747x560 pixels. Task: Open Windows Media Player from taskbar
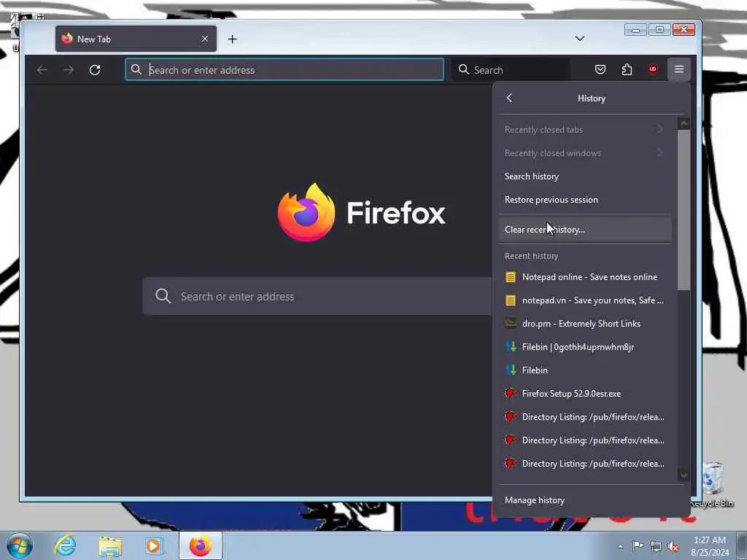pos(153,545)
